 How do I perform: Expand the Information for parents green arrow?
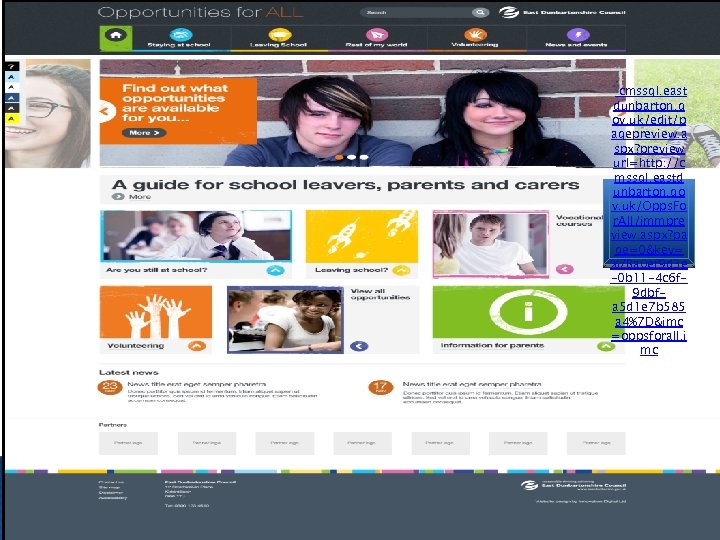point(606,346)
